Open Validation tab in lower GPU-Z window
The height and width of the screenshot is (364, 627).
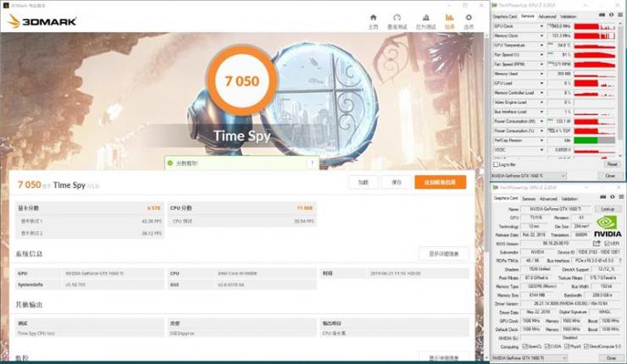pos(569,199)
